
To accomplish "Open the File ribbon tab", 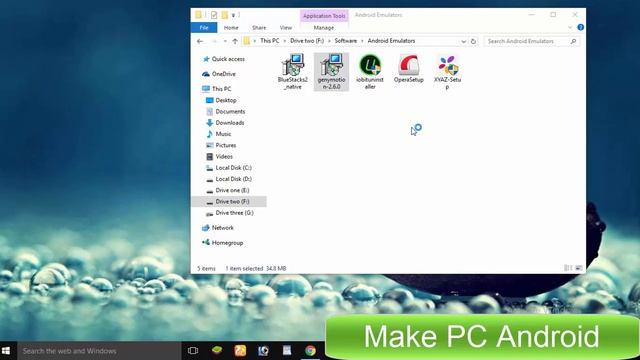I will tap(204, 27).
